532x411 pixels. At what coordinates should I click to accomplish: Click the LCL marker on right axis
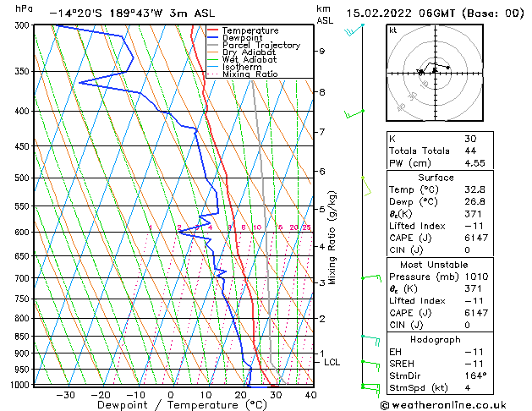pos(332,362)
